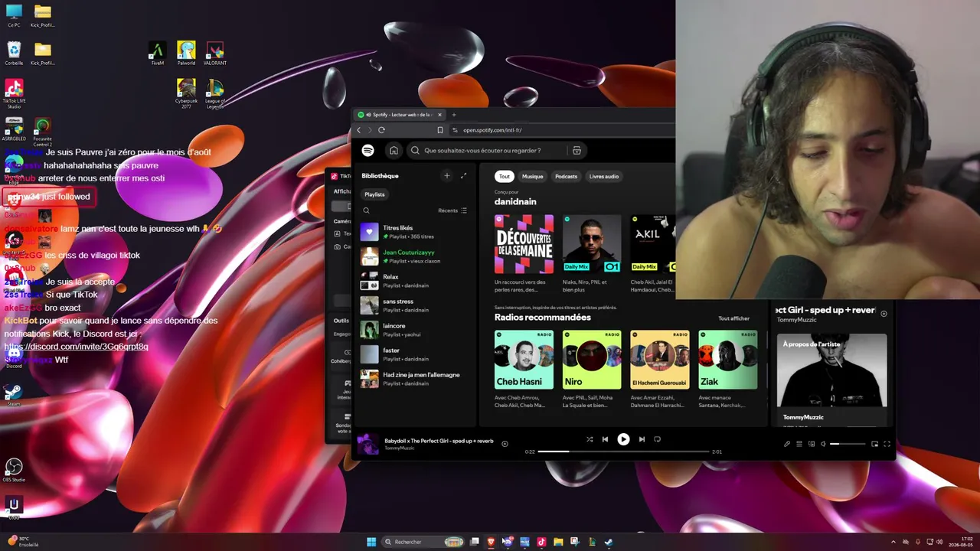This screenshot has width=980, height=551.
Task: Open the Relax playlist
Action: click(414, 281)
